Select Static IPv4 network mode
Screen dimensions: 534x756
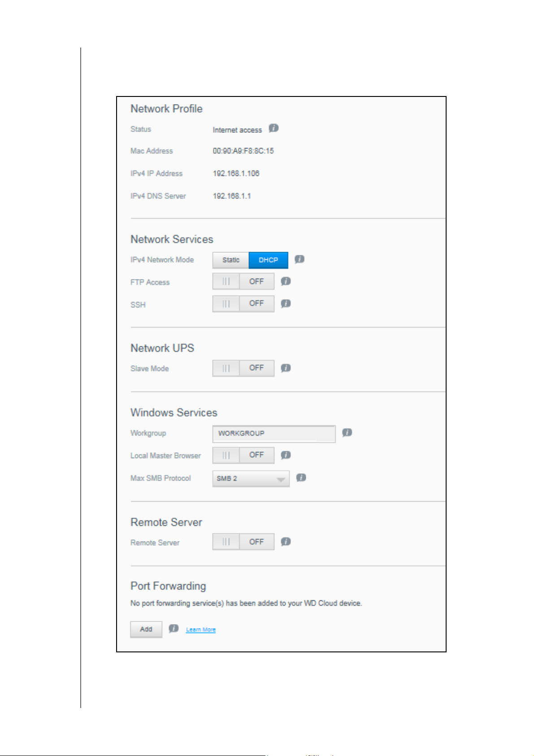tap(230, 260)
